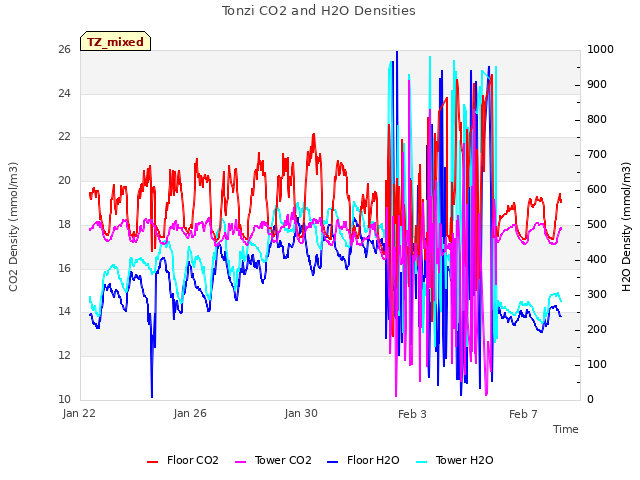Click the chart title Tonzi CO2 and H2O Densities
640x480 pixels.
tap(318, 11)
